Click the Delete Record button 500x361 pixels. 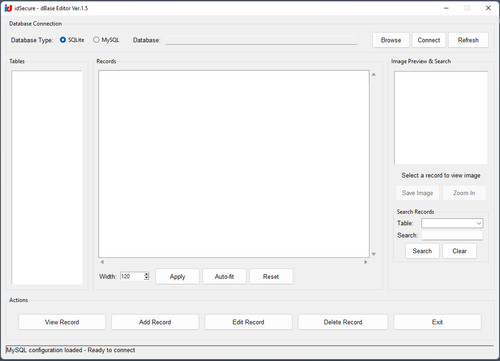pyautogui.click(x=343, y=322)
